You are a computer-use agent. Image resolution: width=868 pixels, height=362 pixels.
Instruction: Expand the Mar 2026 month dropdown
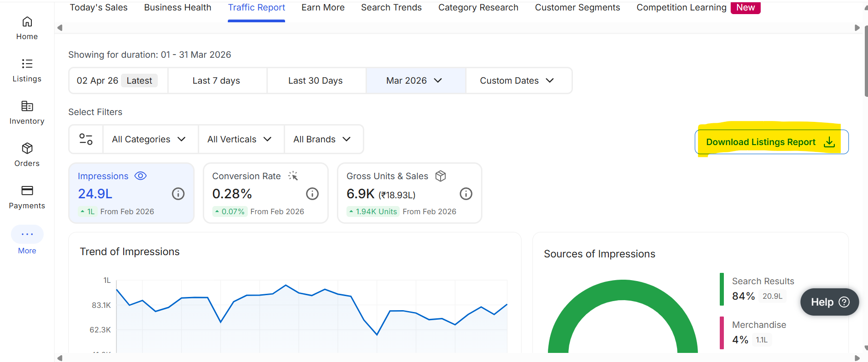(415, 81)
